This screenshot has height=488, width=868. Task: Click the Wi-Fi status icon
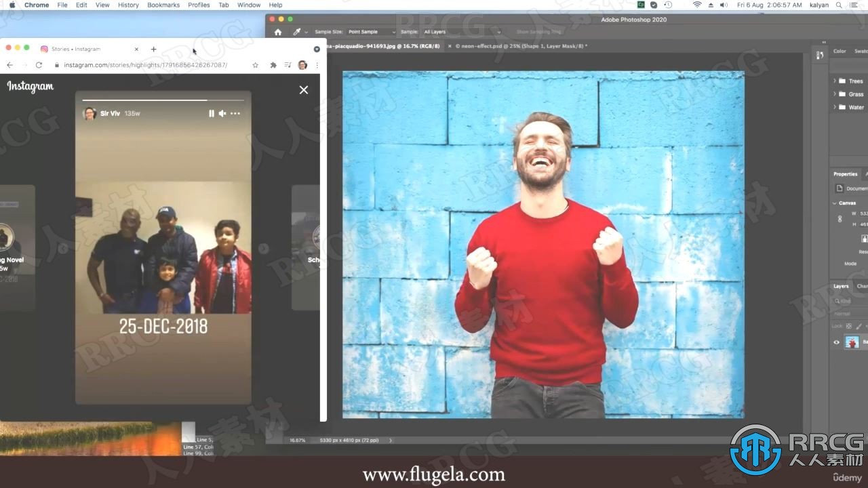697,5
